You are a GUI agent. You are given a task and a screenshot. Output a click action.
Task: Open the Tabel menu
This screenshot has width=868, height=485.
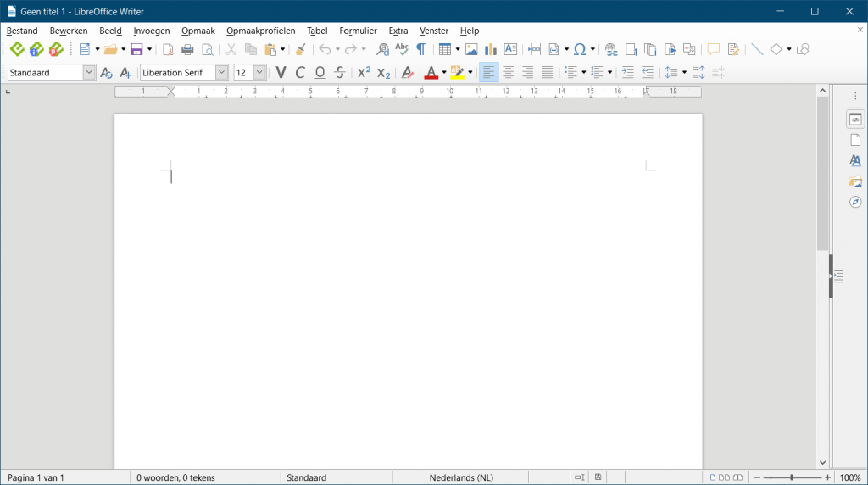(317, 31)
